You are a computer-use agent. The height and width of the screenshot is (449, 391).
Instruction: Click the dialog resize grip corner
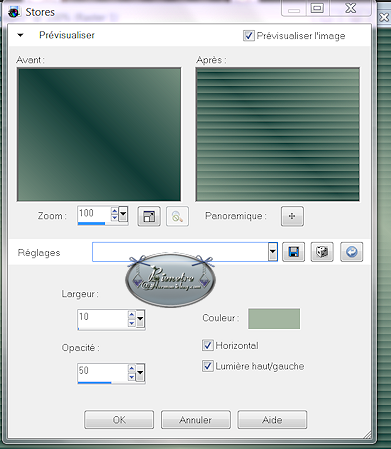367,434
